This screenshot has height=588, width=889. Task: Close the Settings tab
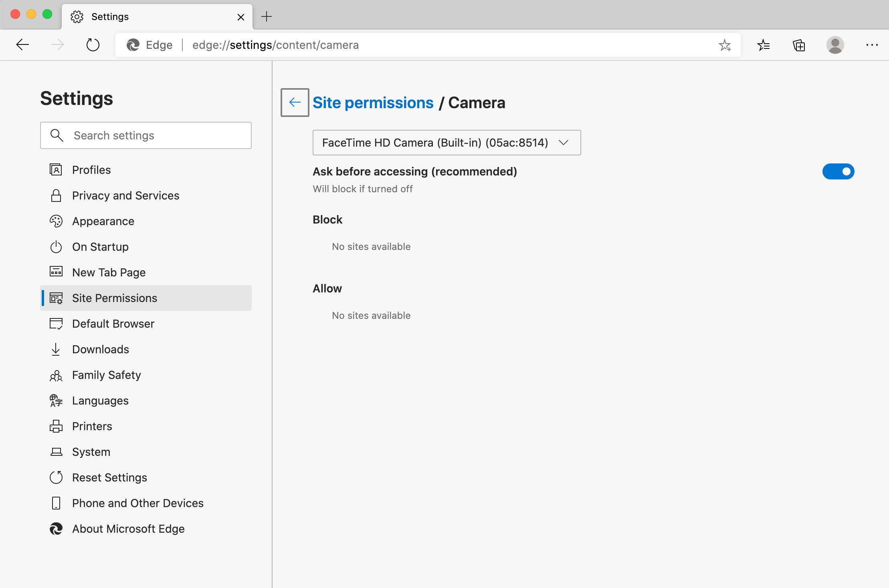241,17
